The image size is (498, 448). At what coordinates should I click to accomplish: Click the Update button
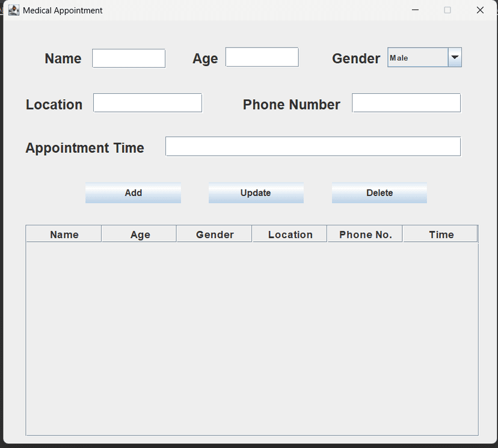(256, 192)
